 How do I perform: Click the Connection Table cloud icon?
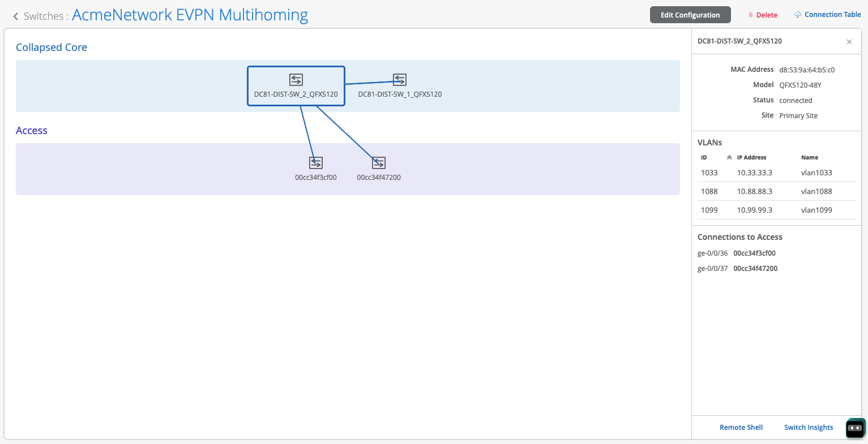(x=798, y=15)
